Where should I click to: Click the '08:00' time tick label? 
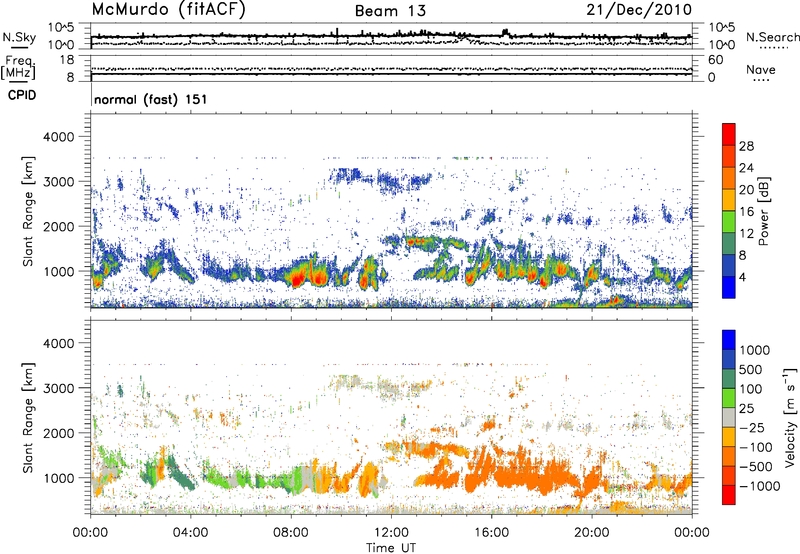coord(291,533)
